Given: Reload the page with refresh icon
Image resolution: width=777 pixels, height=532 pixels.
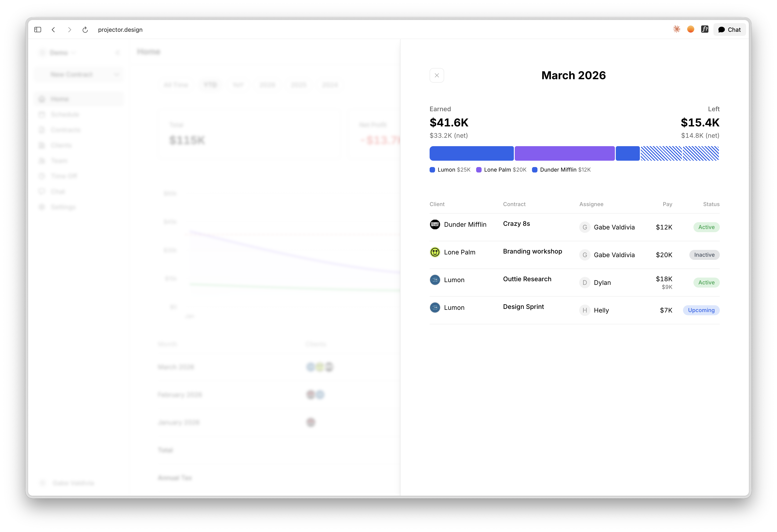Looking at the screenshot, I should click(85, 30).
